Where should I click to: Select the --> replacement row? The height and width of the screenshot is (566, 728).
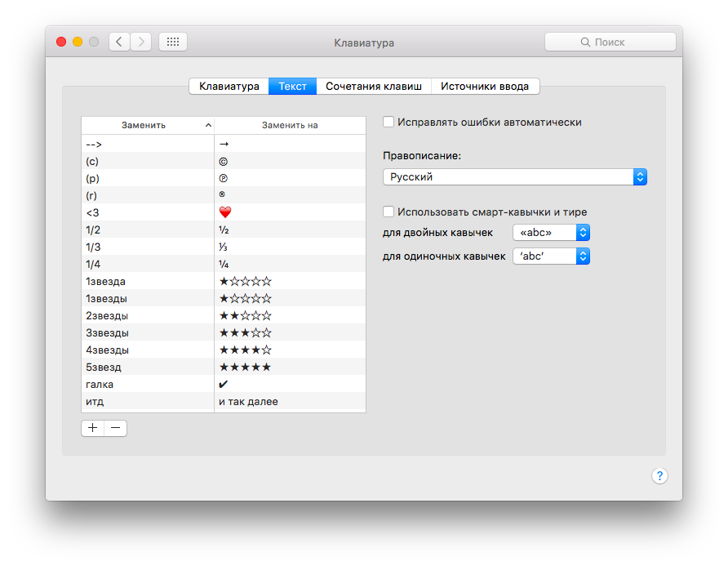click(x=224, y=144)
